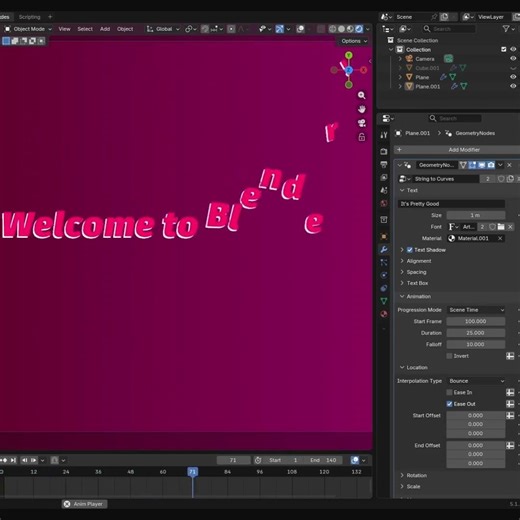The height and width of the screenshot is (520, 520).
Task: Remove the GeometryNodes modifier with X
Action: tap(509, 165)
